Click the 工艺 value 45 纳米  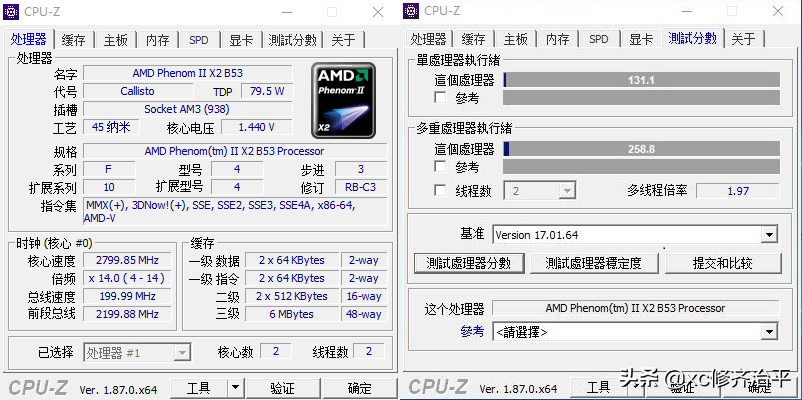(x=111, y=127)
